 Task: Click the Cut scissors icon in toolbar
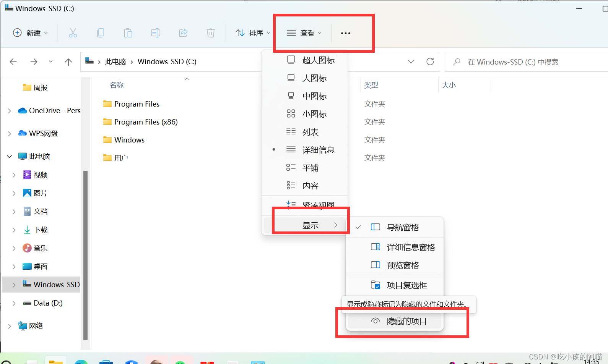coord(73,33)
